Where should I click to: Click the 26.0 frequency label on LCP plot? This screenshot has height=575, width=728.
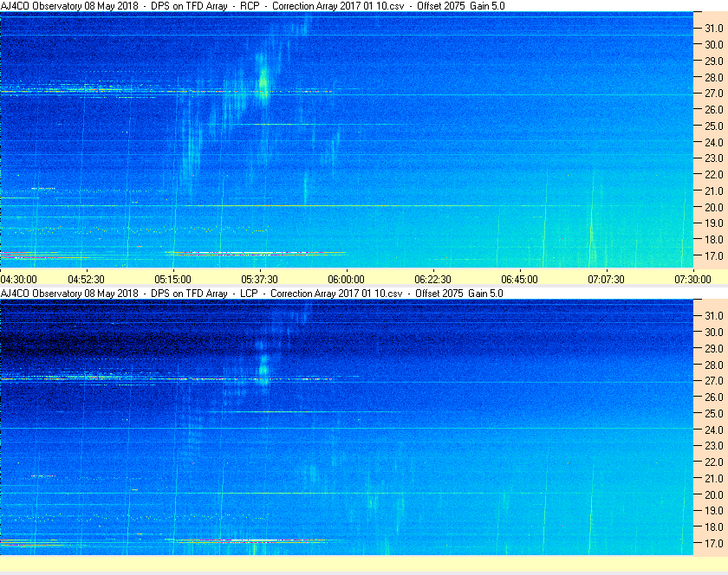(x=714, y=397)
